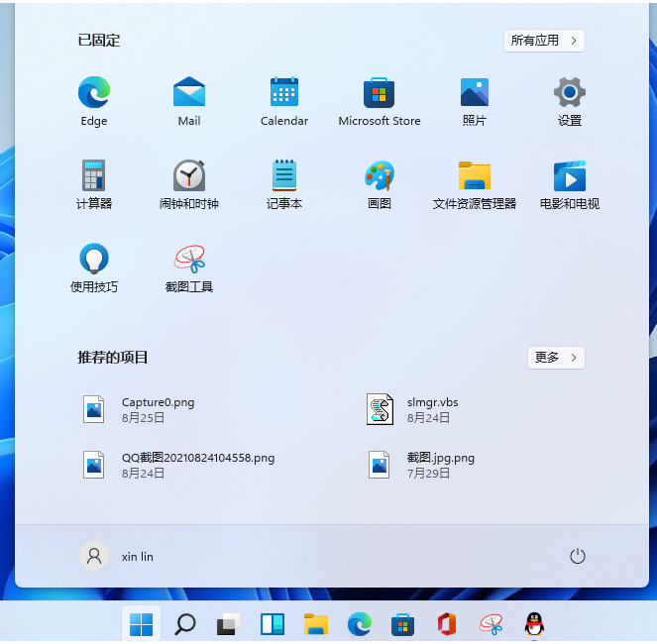Click the Windows Start button on taskbar
657x644 pixels.
coord(141,624)
